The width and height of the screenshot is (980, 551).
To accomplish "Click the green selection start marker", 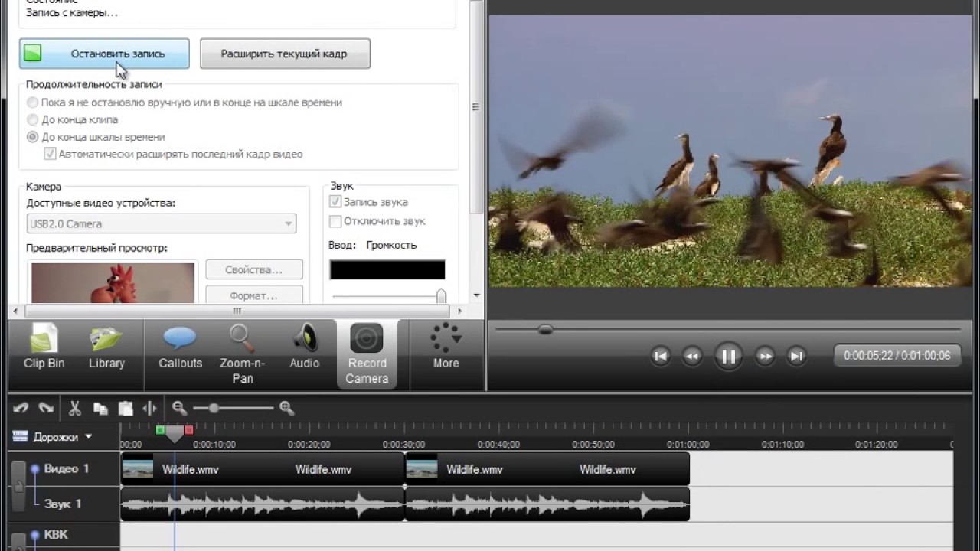I will click(x=160, y=430).
